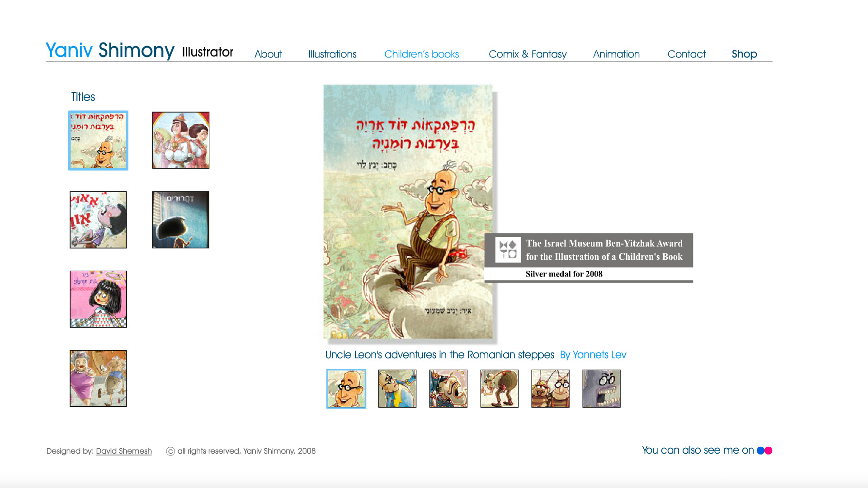Screen dimensions: 868x488
Task: Open the pink book with black-haired girl
Action: point(98,299)
